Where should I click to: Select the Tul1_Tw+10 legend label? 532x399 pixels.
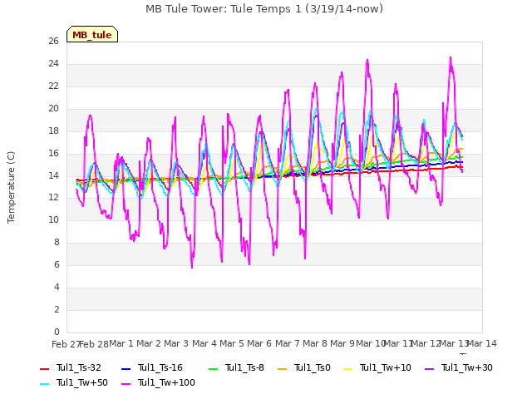pos(386,367)
